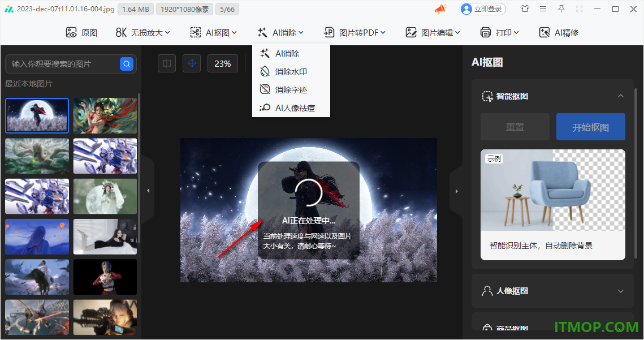Image resolution: width=644 pixels, height=340 pixels.
Task: Click the 智能抠图 cutout icon
Action: click(487, 96)
